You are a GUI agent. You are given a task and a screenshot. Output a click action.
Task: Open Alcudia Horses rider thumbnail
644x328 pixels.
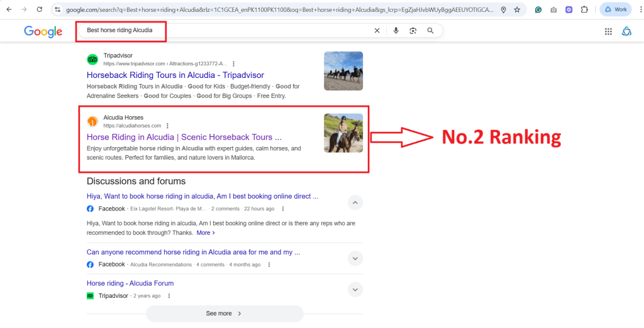[x=343, y=133]
